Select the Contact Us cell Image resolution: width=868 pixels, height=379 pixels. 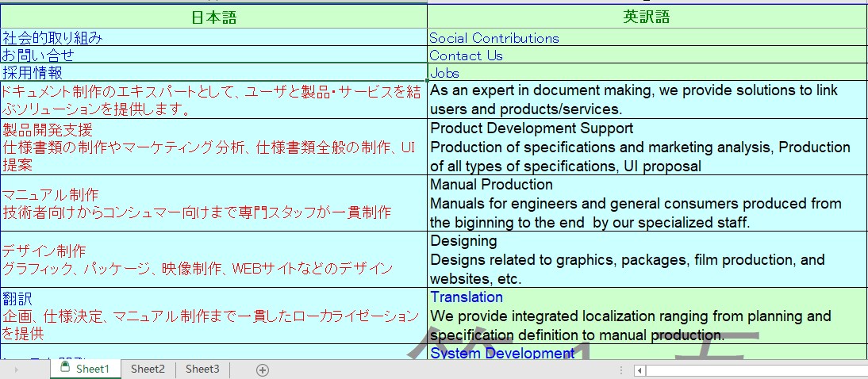647,55
